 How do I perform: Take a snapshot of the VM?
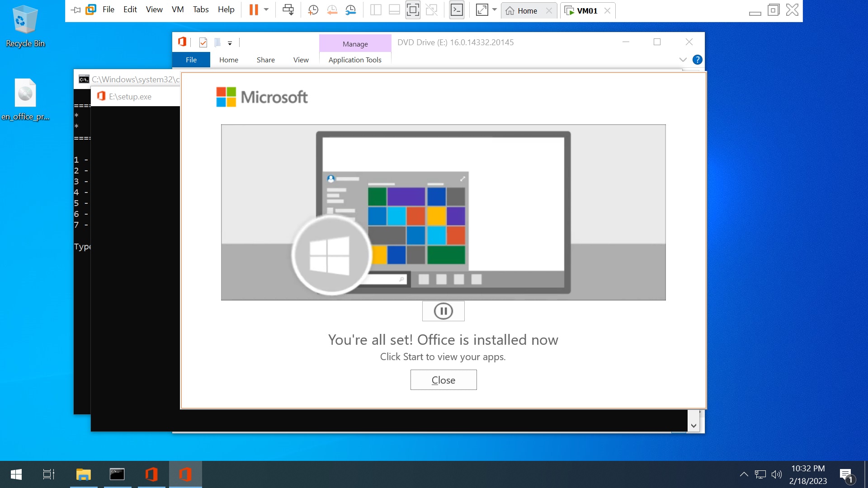tap(313, 10)
